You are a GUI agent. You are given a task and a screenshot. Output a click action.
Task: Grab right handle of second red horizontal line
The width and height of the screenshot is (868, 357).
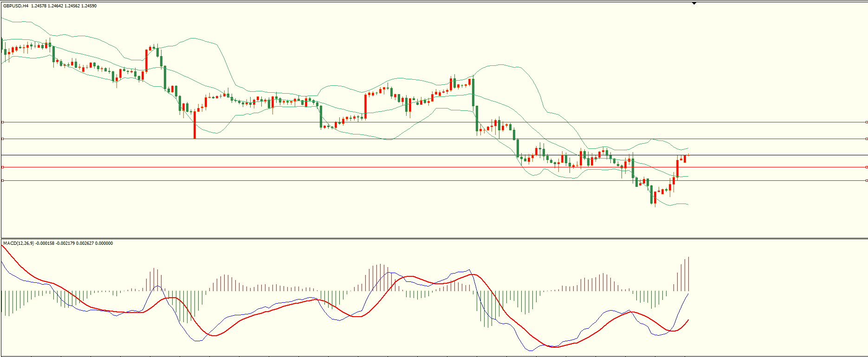(866, 139)
